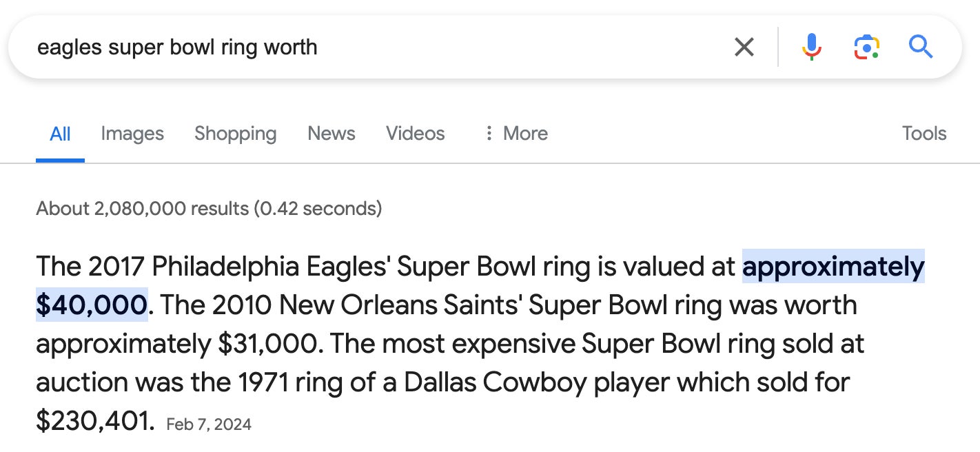
Task: Select the All results tab
Action: point(60,134)
